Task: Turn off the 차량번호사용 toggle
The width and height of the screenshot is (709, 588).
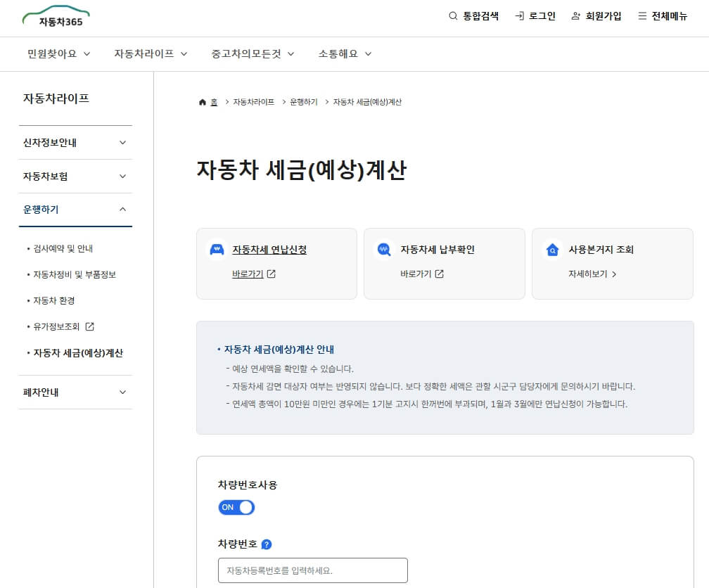Action: (236, 507)
